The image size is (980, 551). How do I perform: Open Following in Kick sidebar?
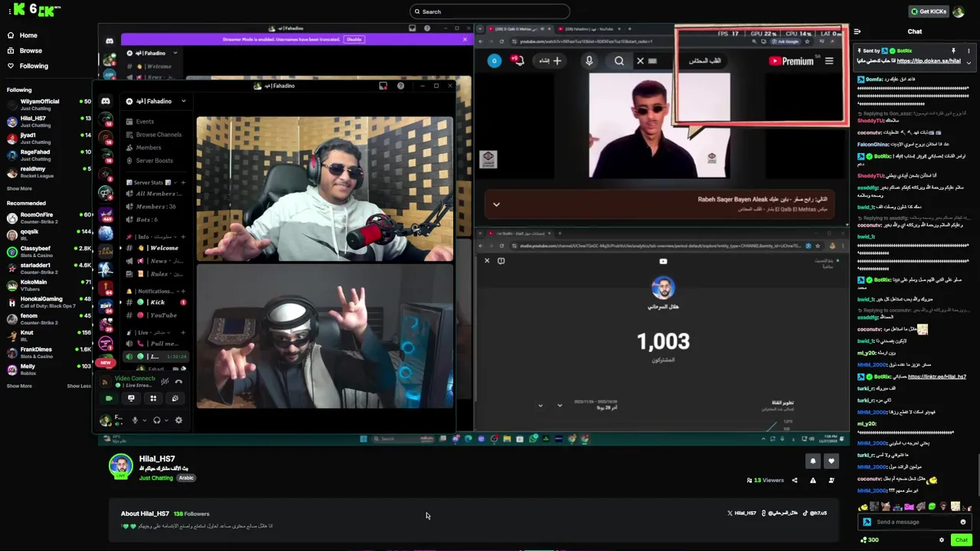28,66
